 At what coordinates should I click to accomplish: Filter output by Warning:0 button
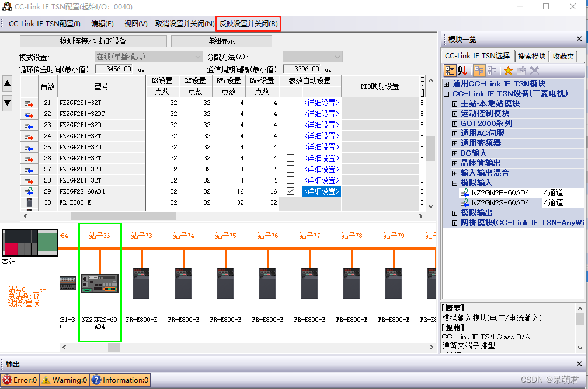[x=64, y=380]
